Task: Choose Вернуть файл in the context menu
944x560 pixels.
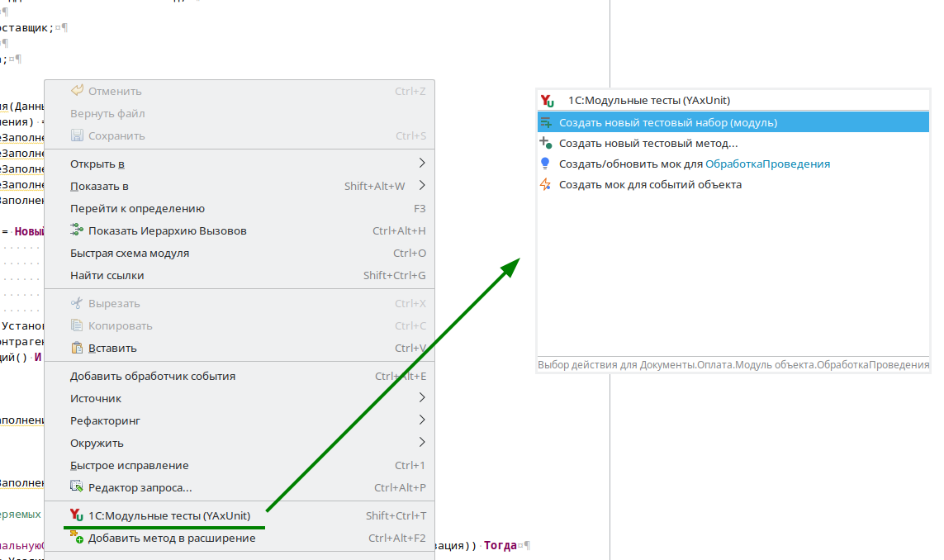Action: [240, 113]
